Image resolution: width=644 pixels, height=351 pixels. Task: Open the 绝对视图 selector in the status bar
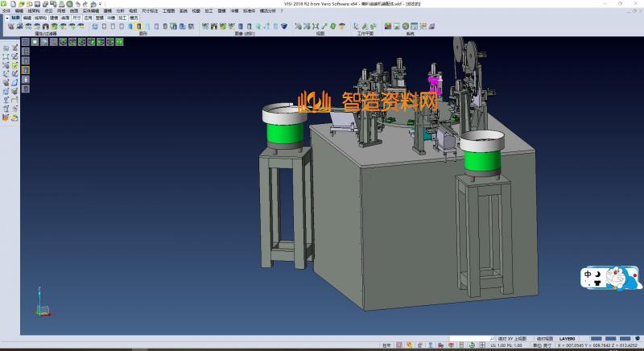coord(545,339)
